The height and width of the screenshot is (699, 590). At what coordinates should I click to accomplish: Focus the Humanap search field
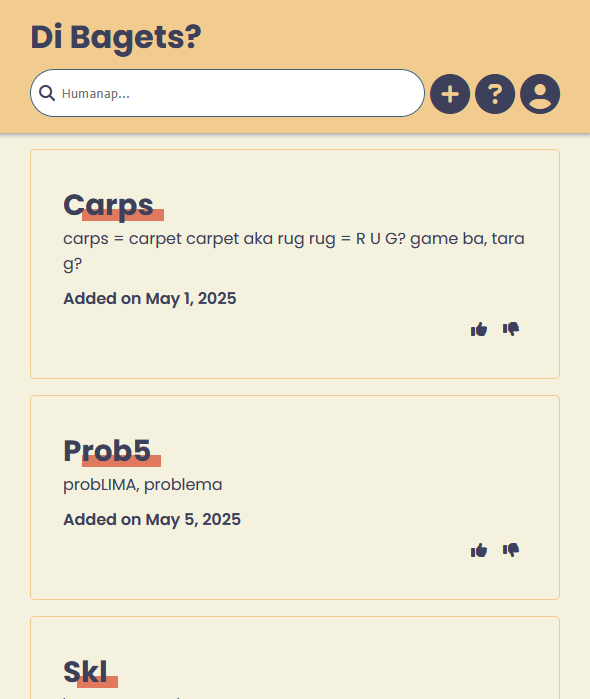pyautogui.click(x=227, y=93)
